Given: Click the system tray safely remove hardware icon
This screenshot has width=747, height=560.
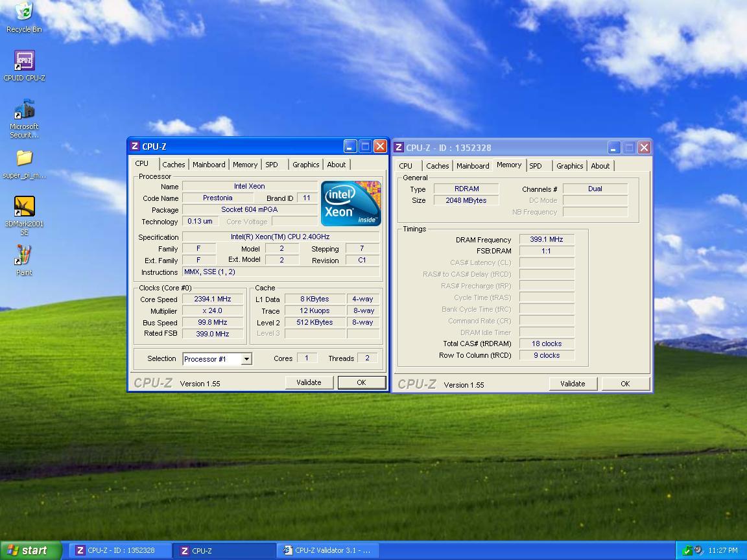Looking at the screenshot, I should point(687,550).
